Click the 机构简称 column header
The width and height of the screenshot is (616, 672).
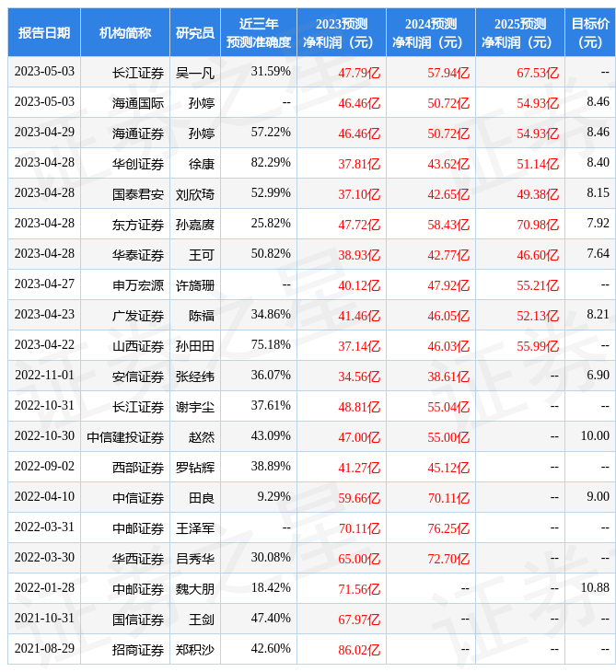[125, 32]
